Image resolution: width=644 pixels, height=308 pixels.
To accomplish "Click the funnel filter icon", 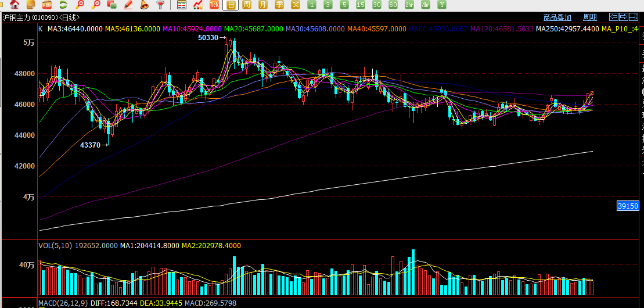I will [x=161, y=5].
